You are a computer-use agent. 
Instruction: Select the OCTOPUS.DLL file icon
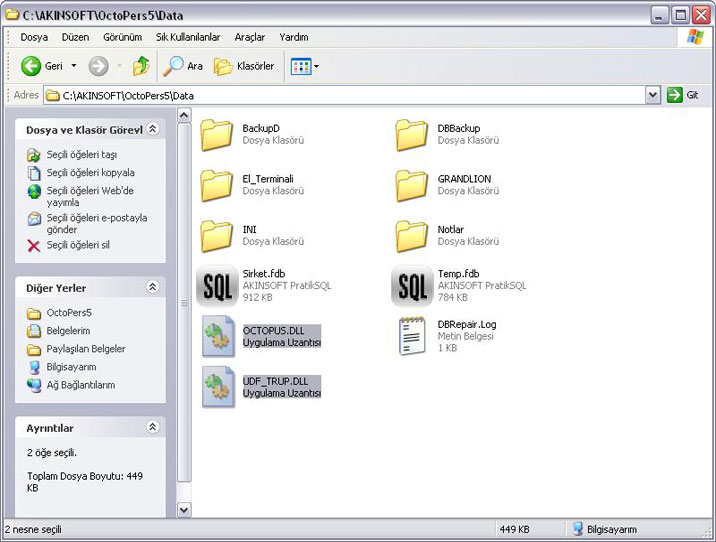point(218,337)
